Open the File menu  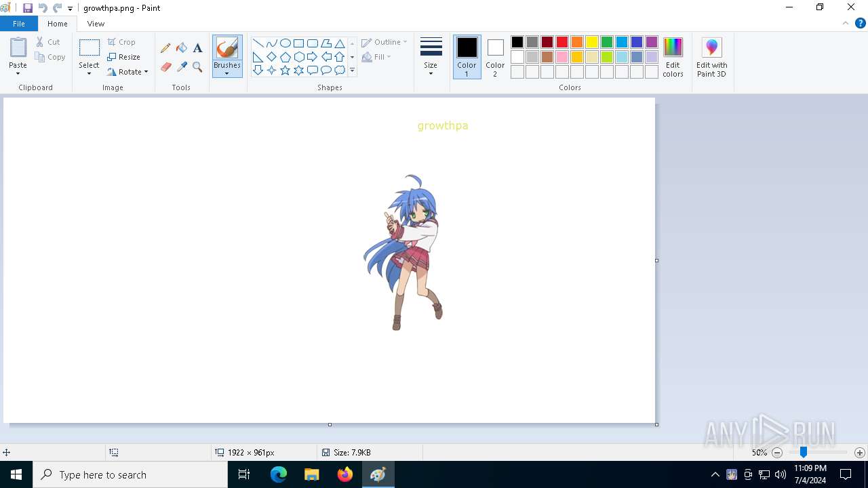tap(19, 24)
